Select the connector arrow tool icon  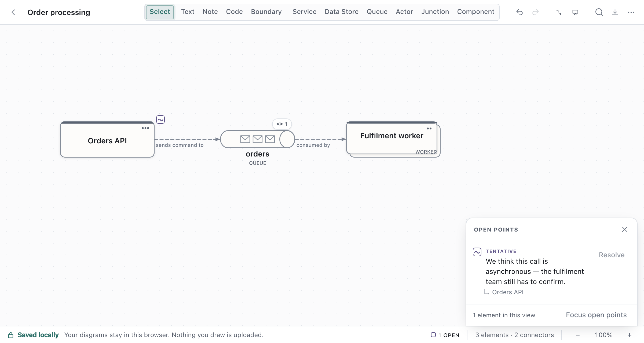[x=559, y=12]
